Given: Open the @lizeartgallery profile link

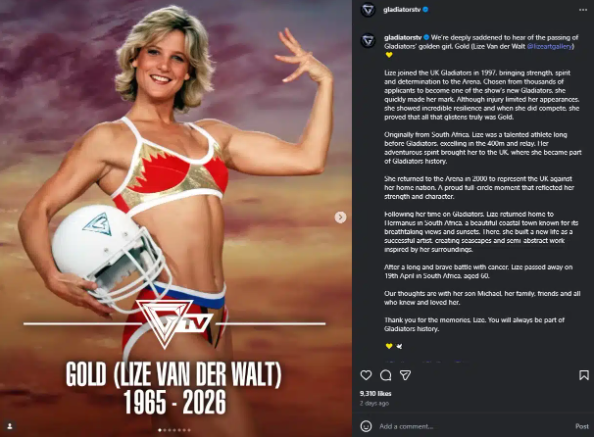Looking at the screenshot, I should tap(550, 46).
